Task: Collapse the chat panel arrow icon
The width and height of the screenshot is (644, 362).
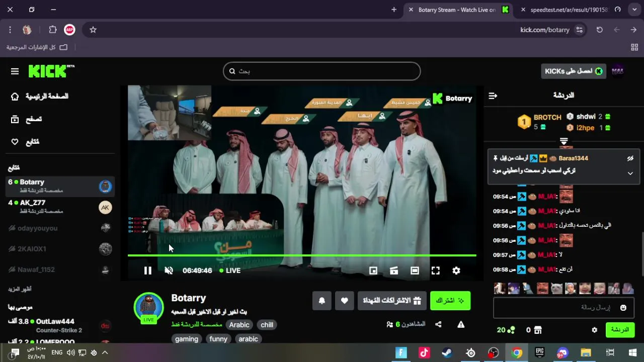Action: point(493,96)
